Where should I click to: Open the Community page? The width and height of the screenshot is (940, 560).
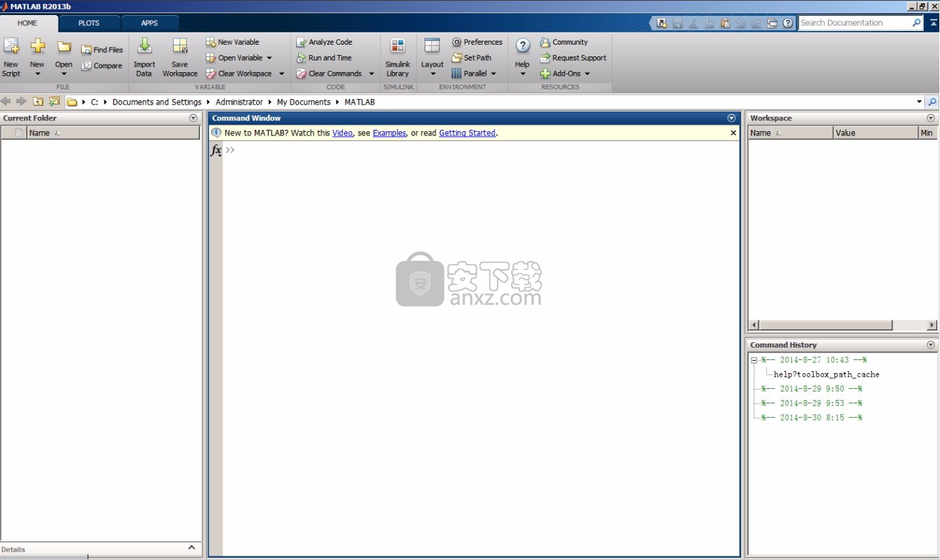coord(564,42)
